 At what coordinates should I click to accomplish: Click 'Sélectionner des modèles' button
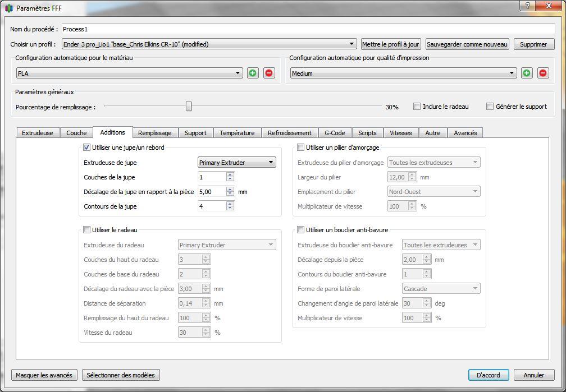coord(121,375)
